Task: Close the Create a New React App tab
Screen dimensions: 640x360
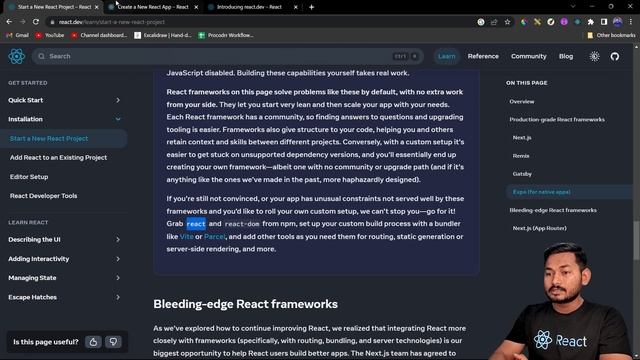Action: pos(196,7)
